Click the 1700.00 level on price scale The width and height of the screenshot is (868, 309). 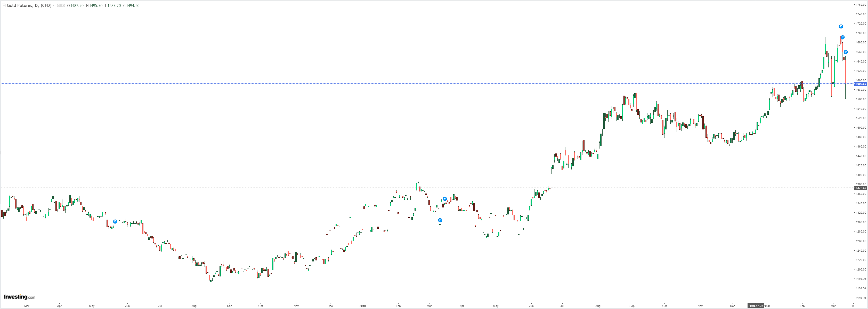[861, 33]
